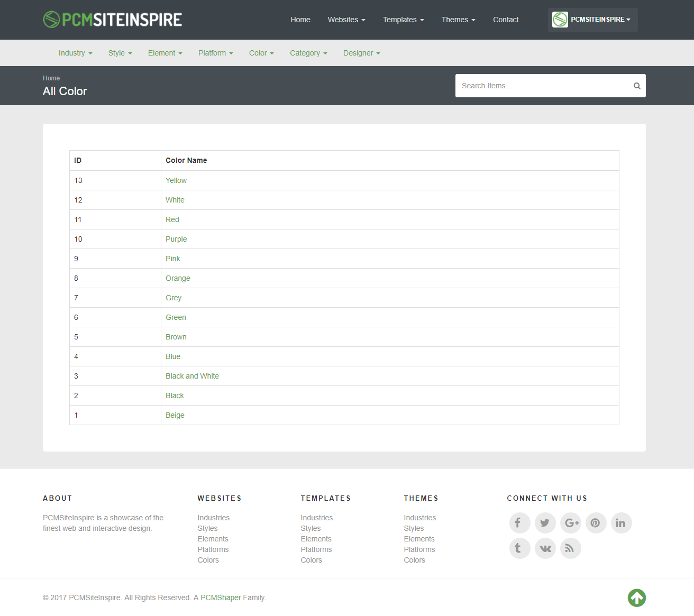Go to Home in the top navigation

click(300, 20)
